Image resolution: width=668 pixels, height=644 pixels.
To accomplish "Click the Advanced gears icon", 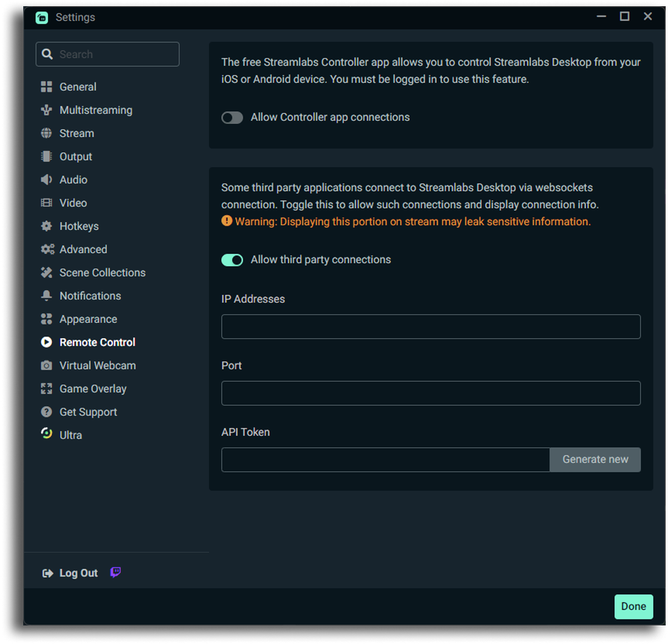I will [47, 249].
